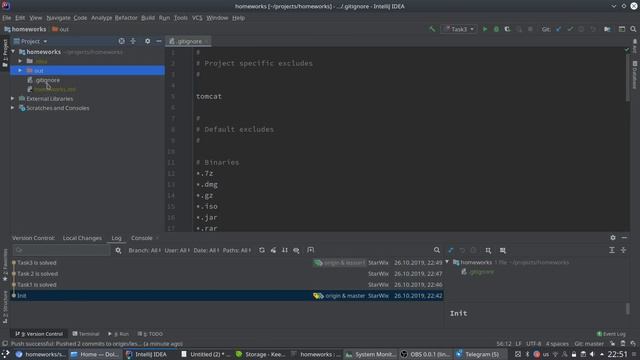640x360 pixels.
Task: Open the Refactor menu
Action: [x=126, y=18]
